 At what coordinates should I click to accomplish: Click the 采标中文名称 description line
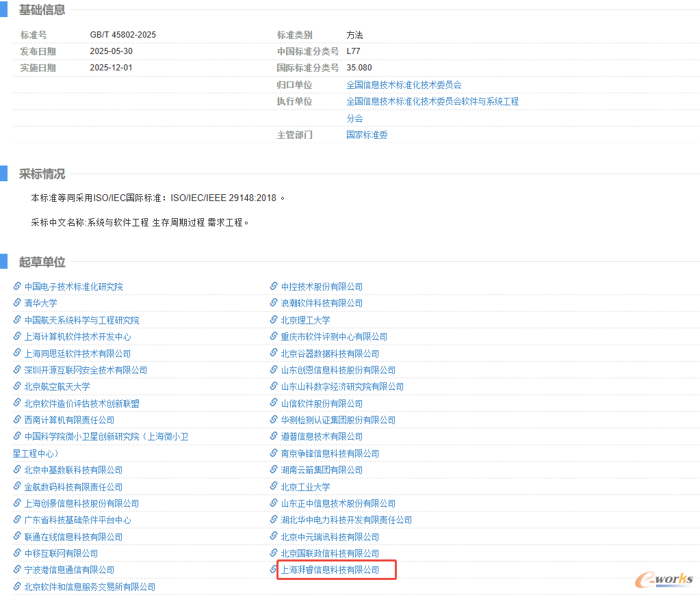140,222
